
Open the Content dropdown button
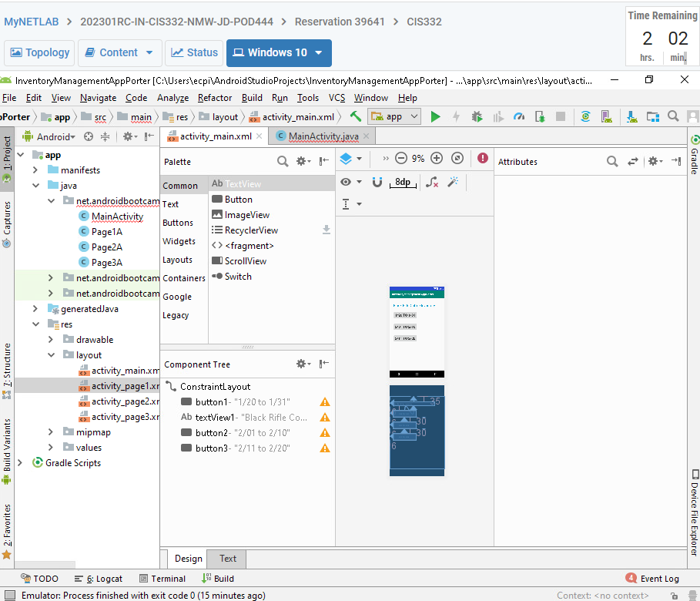(x=119, y=52)
